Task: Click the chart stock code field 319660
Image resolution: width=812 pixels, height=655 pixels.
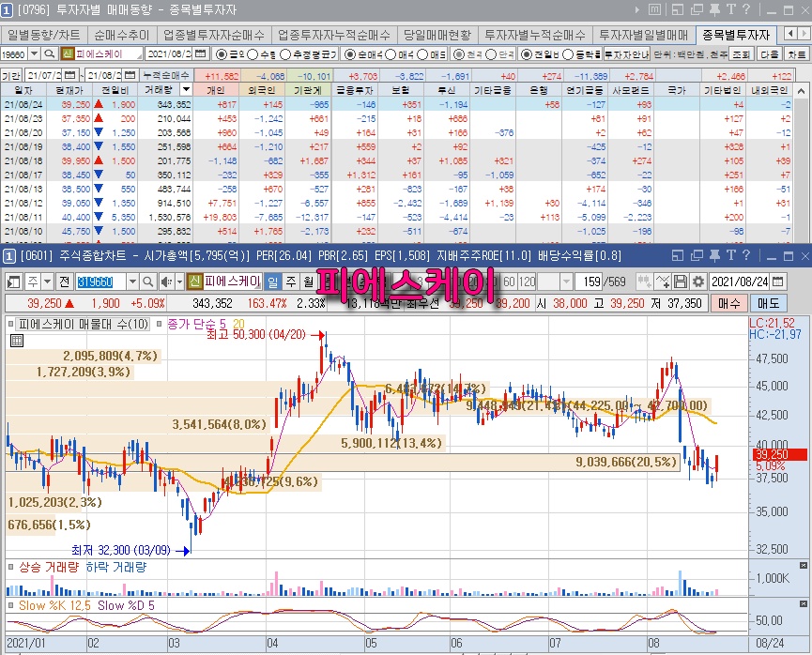Action: [x=101, y=282]
